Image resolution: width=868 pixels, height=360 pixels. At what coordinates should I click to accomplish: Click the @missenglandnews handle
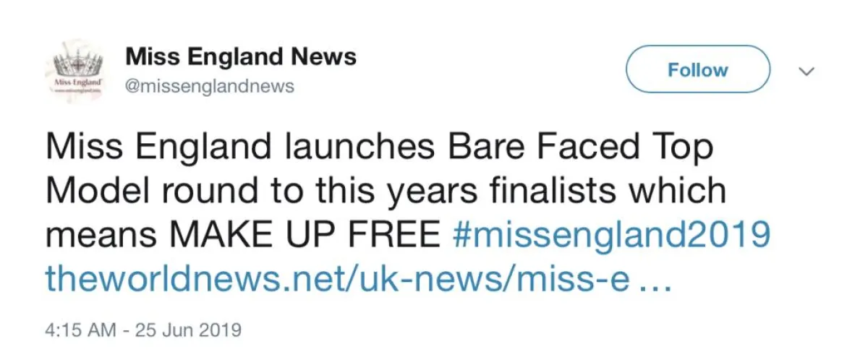coord(210,86)
